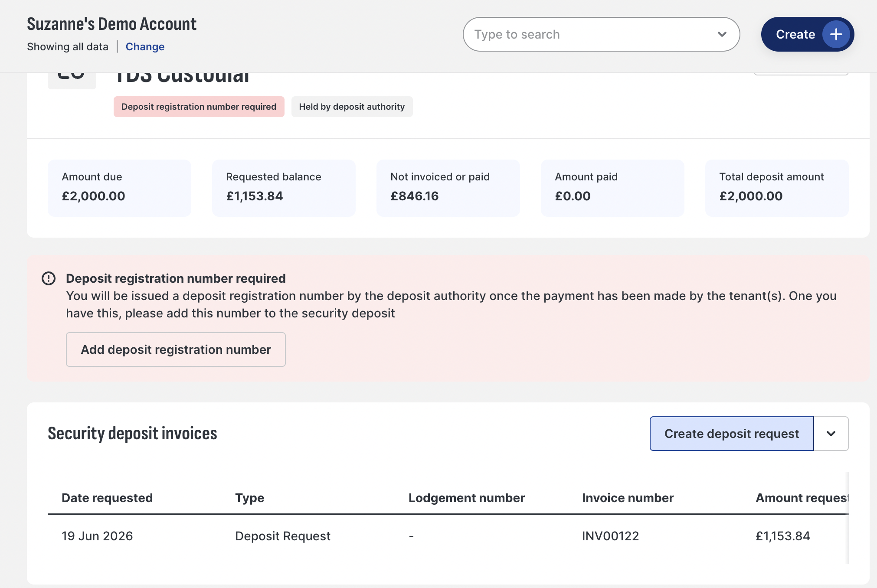Click Create deposit request button
Image resolution: width=877 pixels, height=588 pixels.
(732, 434)
